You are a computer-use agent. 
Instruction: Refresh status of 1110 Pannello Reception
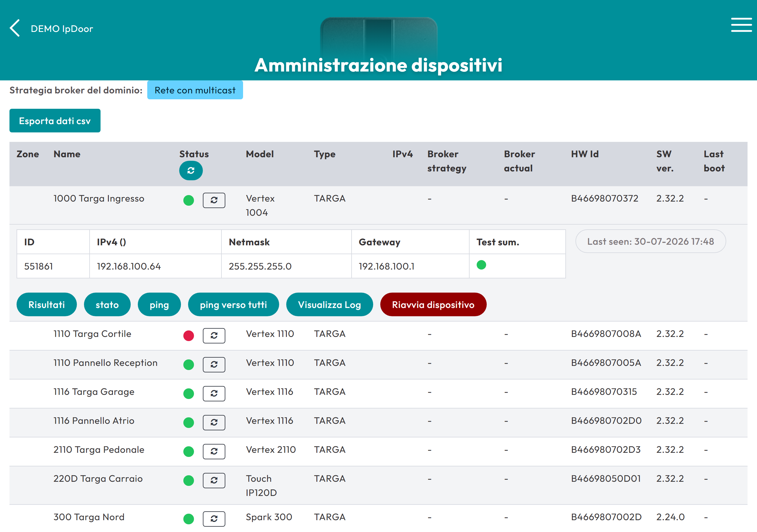[x=214, y=364]
